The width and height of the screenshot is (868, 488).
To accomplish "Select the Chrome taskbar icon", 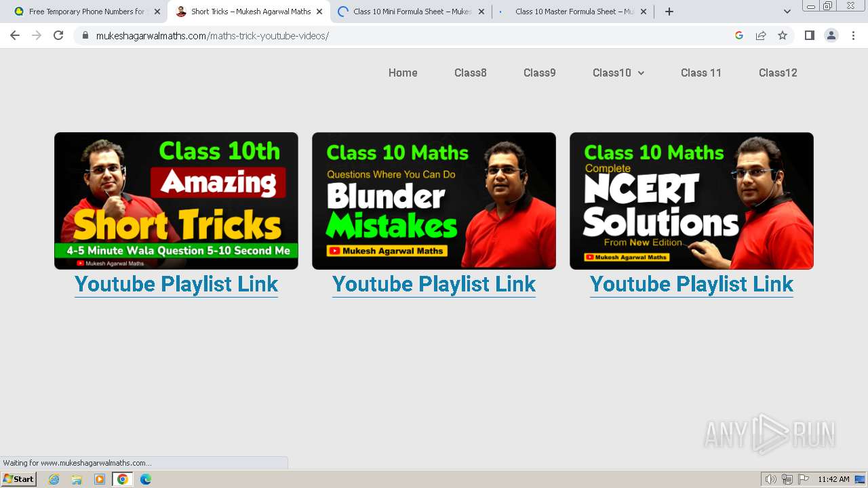I will pyautogui.click(x=123, y=479).
